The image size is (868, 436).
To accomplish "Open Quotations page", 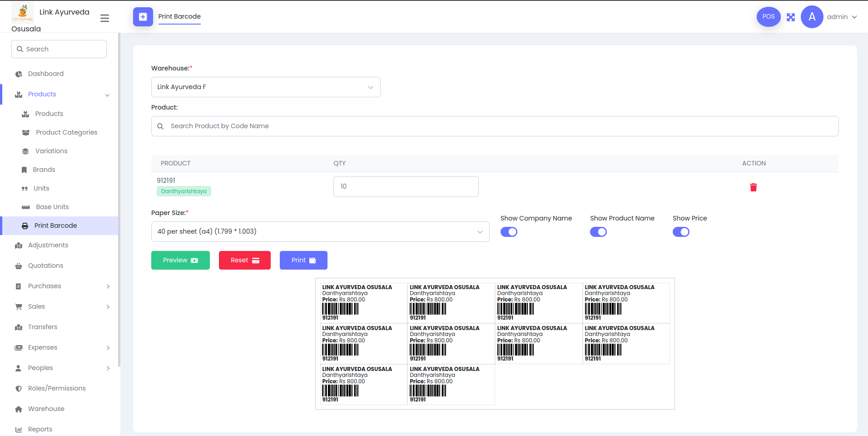I will [45, 266].
